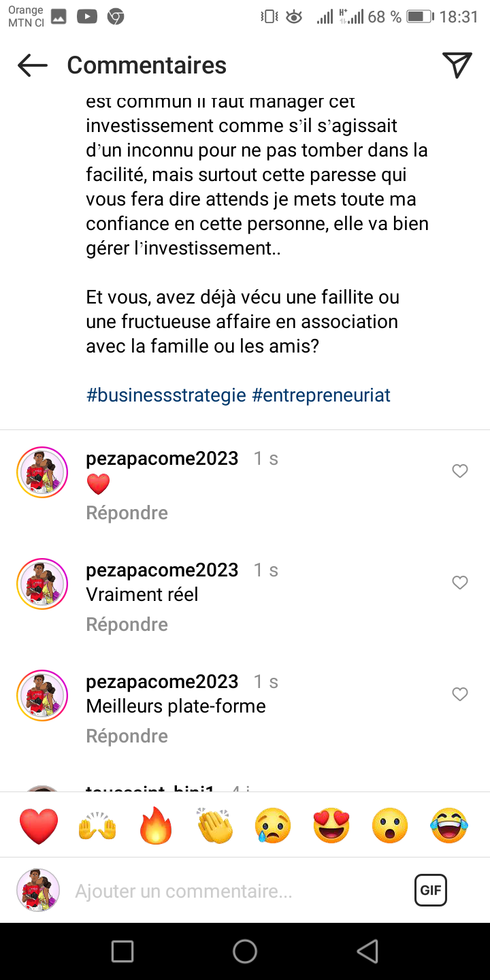Insert the red heart quick emoji
The height and width of the screenshot is (980, 490).
pyautogui.click(x=39, y=826)
